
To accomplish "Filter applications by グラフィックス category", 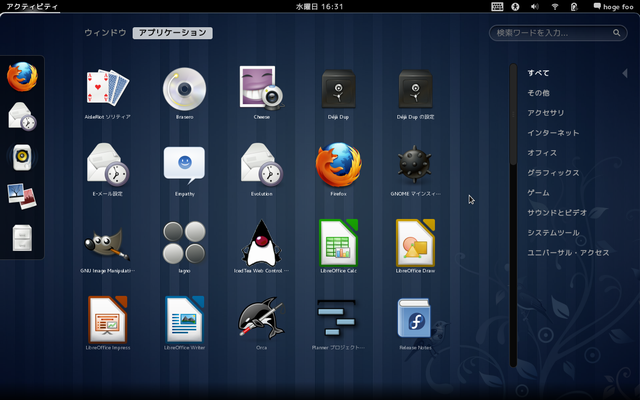I will coord(553,173).
